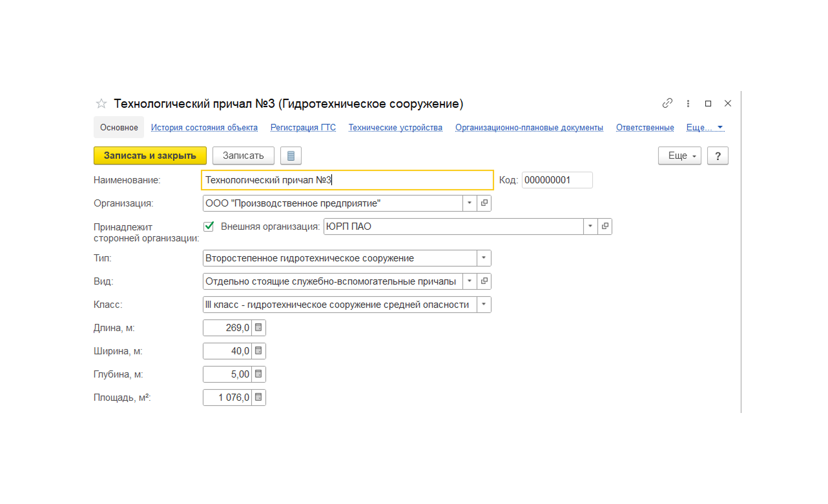
Task: Click the Записать button
Action: click(x=243, y=156)
